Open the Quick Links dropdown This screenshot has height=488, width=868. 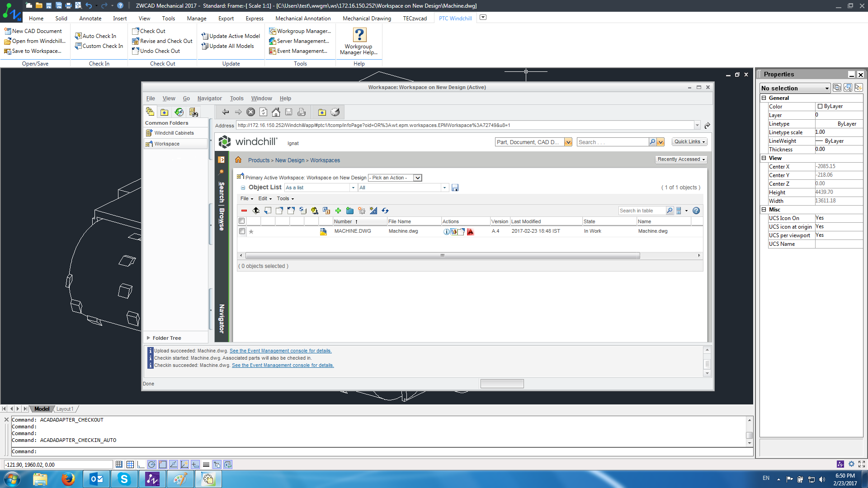pyautogui.click(x=689, y=141)
